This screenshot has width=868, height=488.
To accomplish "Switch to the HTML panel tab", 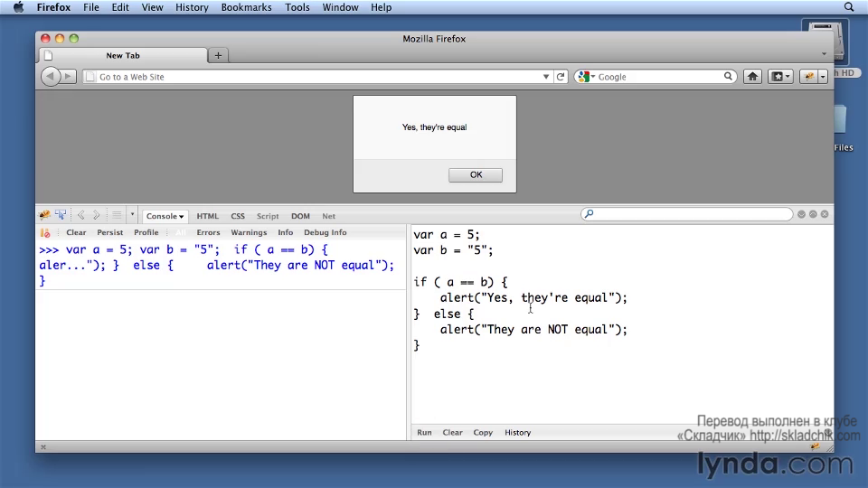I will 208,216.
